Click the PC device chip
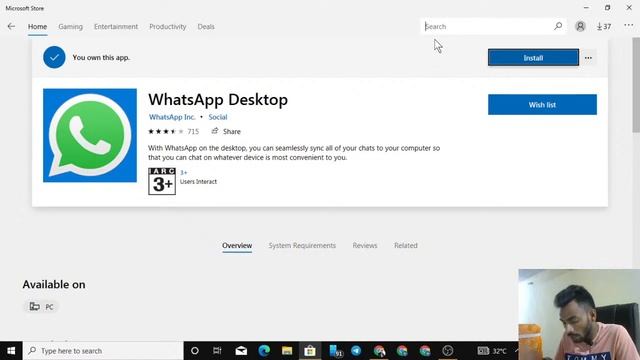The width and height of the screenshot is (640, 360). (x=41, y=307)
